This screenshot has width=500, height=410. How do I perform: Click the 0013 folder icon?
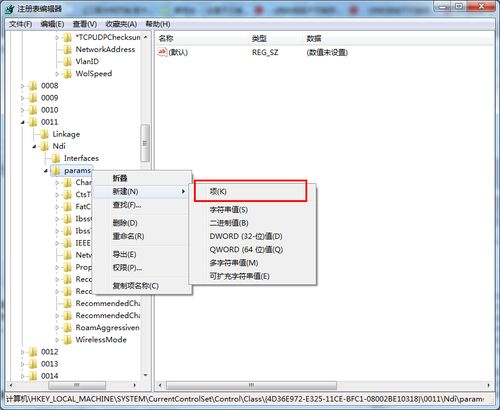(33, 364)
